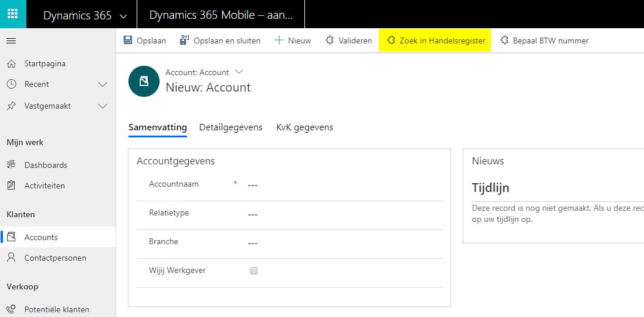Screen dimensions: 644x317
Task: Click Opslaan en sluiten toolbar button
Action: [219, 41]
